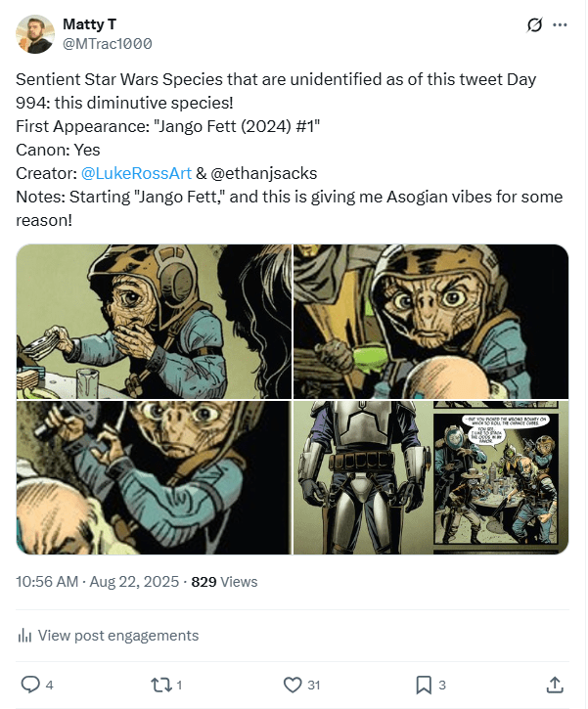Viewport: 588px width, 709px height.
Task: Click the share upload icon
Action: tap(554, 684)
